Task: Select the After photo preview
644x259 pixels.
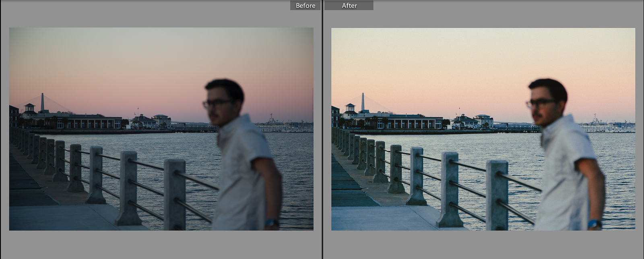Action: 483,129
